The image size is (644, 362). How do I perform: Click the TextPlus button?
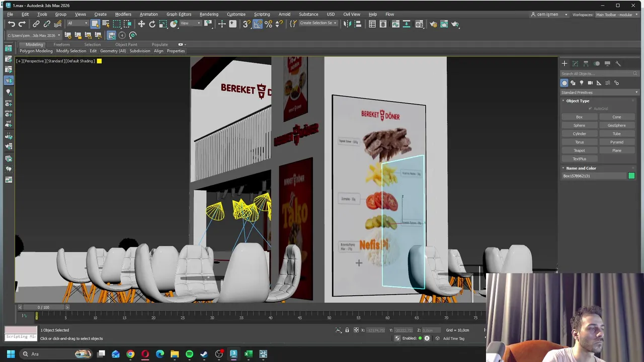coord(579,159)
